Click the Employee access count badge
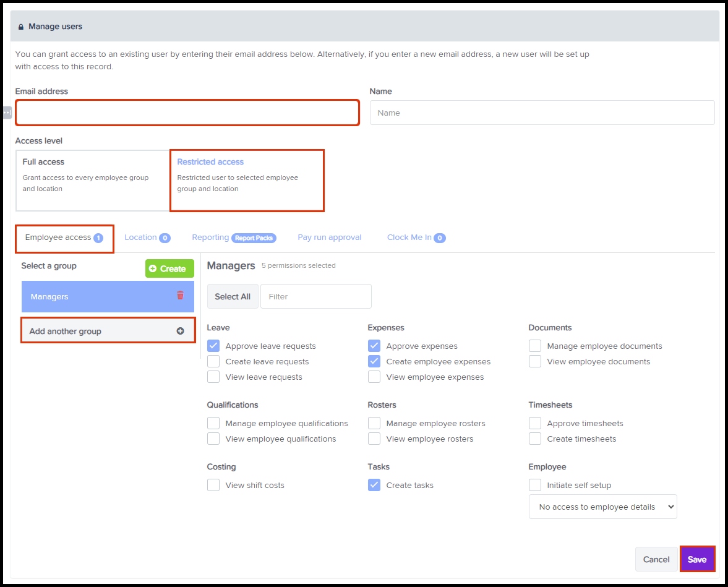Screen dimensions: 728x587 (x=98, y=238)
